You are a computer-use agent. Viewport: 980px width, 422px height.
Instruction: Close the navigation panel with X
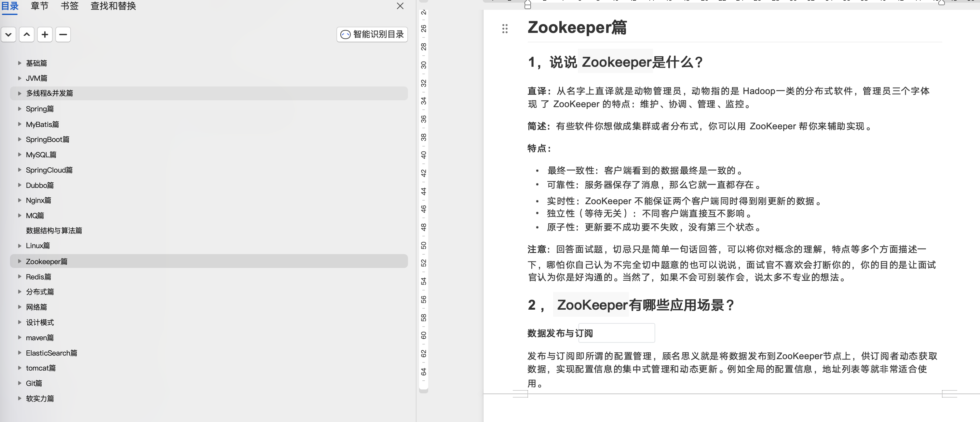click(400, 6)
